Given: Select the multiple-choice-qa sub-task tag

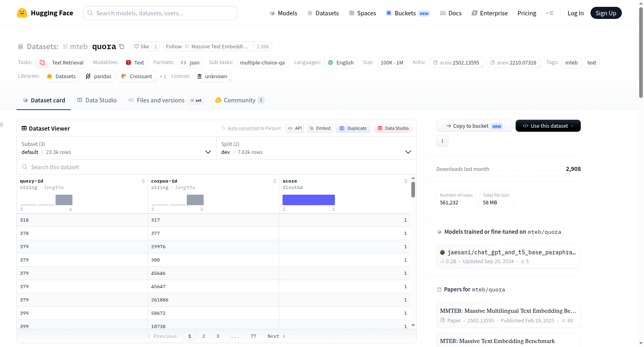Looking at the screenshot, I should (x=262, y=62).
